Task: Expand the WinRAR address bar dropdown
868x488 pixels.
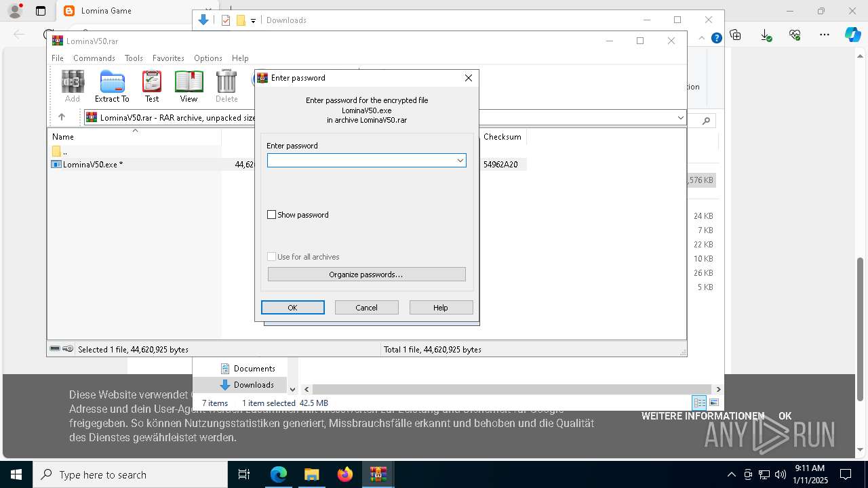Action: click(681, 117)
